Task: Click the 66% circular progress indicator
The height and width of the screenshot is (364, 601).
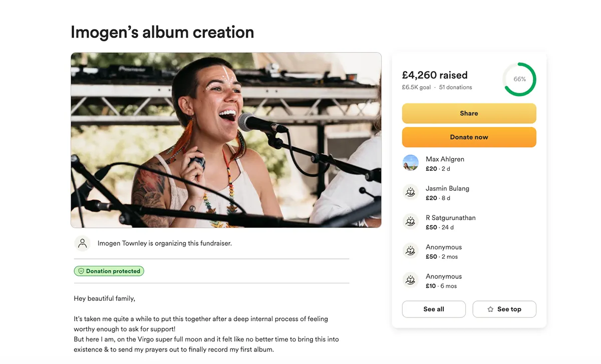Action: tap(519, 79)
